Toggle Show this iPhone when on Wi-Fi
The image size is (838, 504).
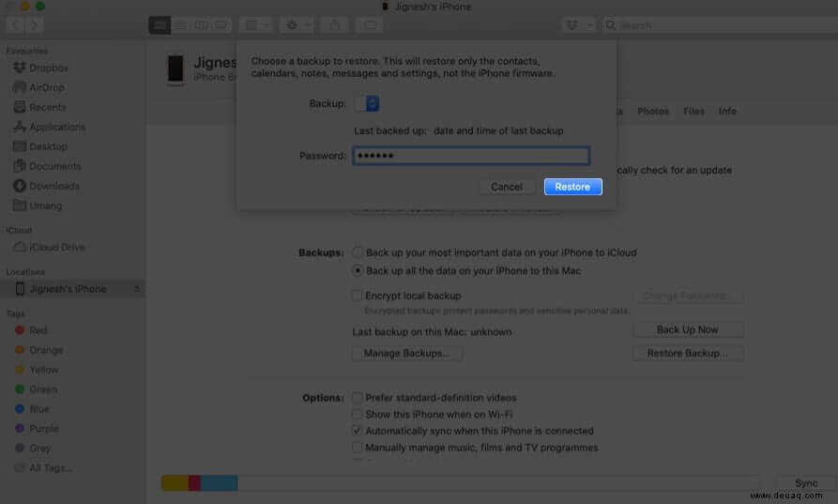(x=357, y=414)
